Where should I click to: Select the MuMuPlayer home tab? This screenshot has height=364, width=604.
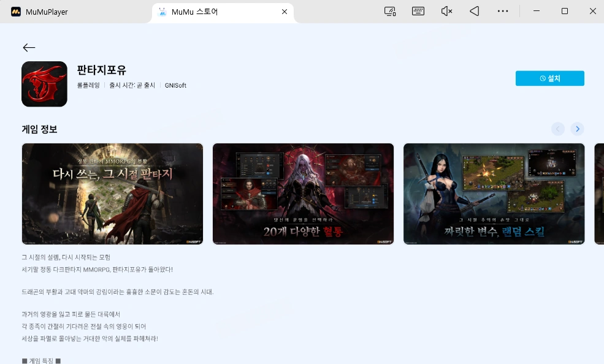46,12
